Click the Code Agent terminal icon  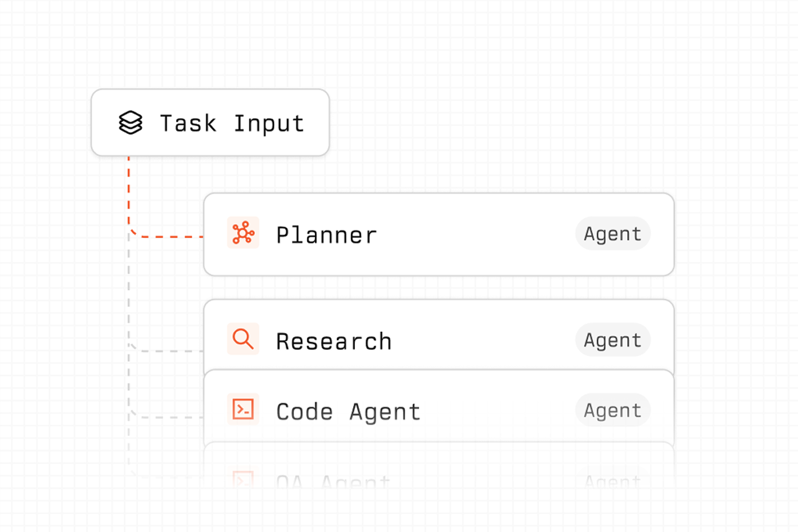pos(243,410)
